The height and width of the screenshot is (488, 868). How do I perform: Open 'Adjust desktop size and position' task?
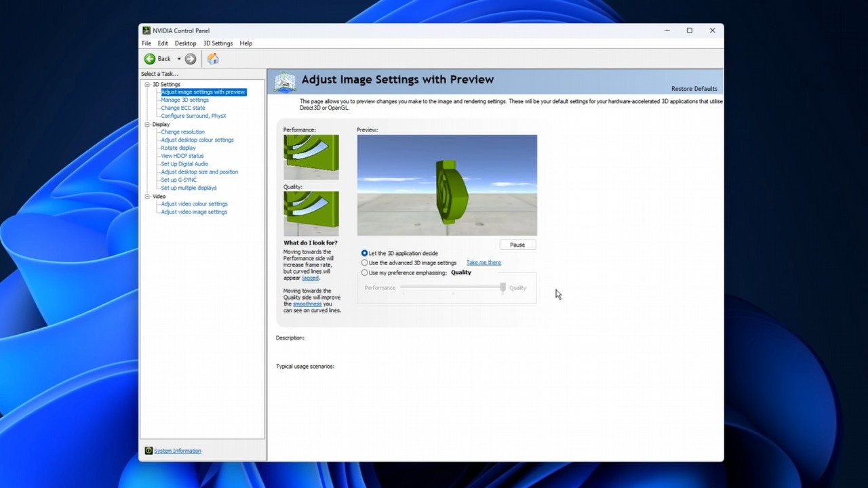tap(199, 172)
